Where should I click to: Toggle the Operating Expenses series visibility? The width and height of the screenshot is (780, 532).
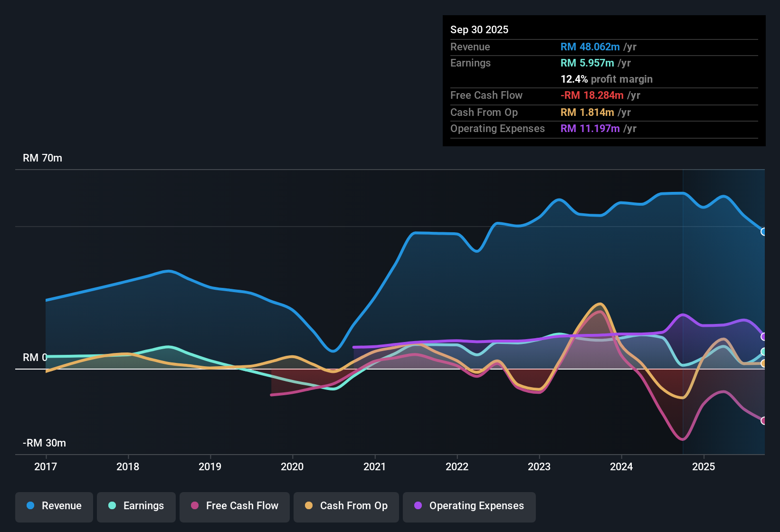pos(469,506)
